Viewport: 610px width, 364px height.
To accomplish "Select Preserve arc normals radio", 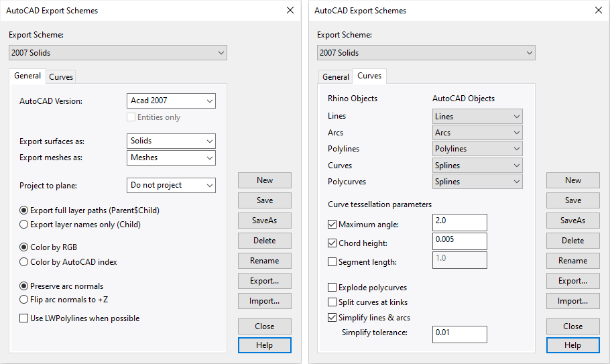I will pos(23,286).
